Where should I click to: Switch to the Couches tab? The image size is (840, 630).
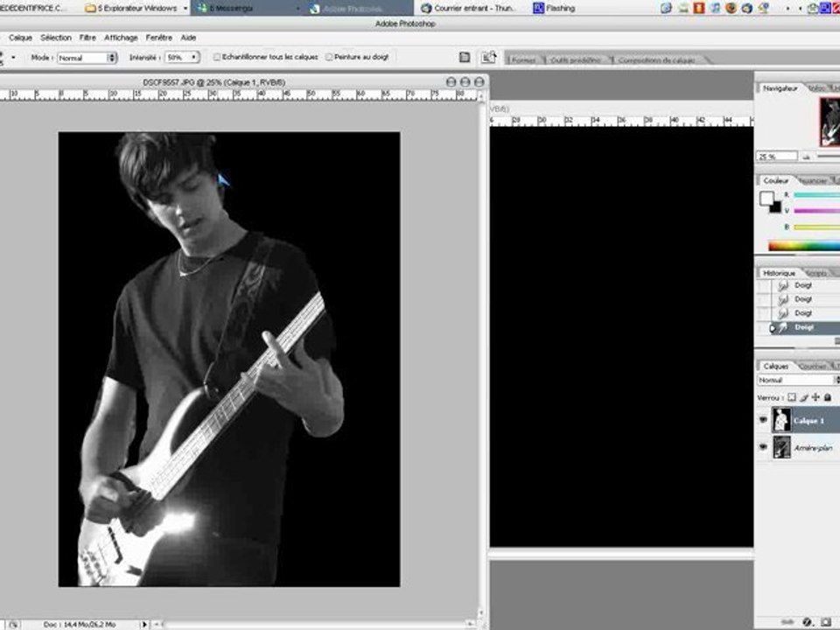[x=812, y=367]
